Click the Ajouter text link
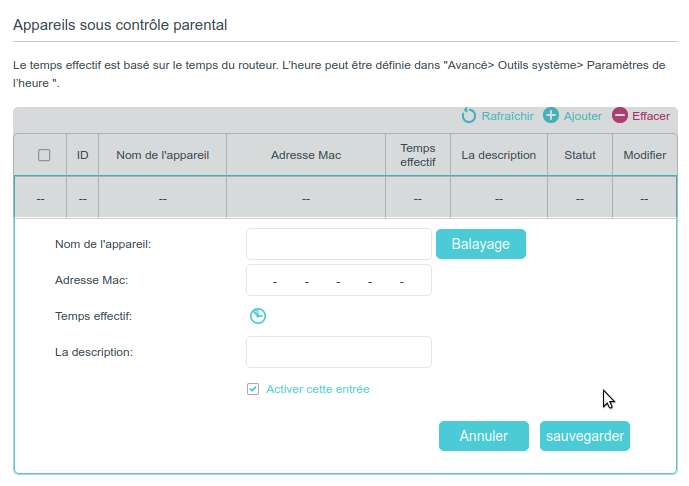This screenshot has width=689, height=486. coord(583,116)
